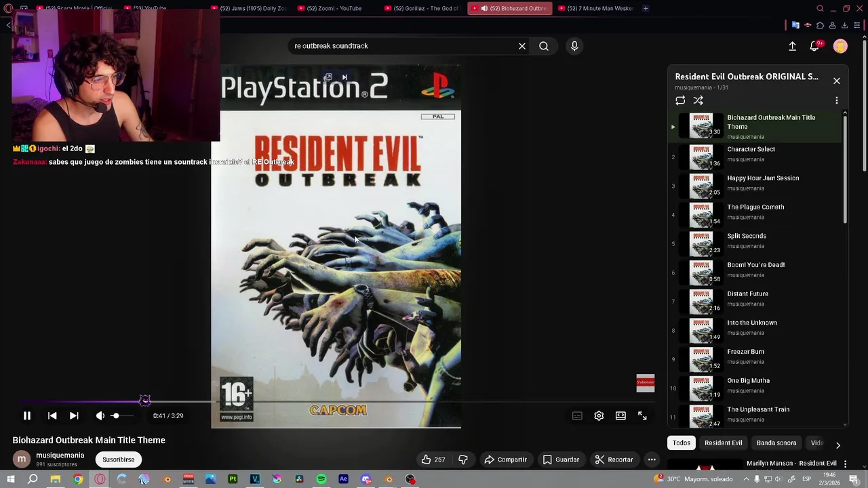Open the musiquemania channel avatar
The width and height of the screenshot is (868, 488).
[22, 460]
